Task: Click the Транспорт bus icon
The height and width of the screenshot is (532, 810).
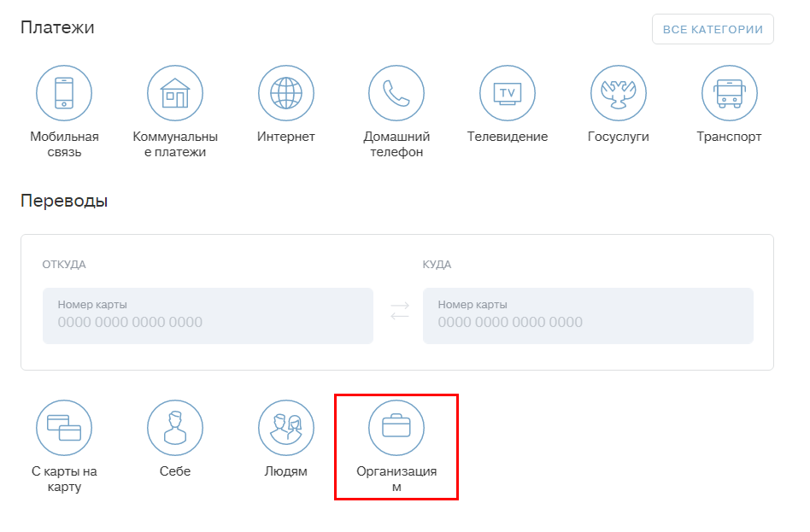Action: pyautogui.click(x=729, y=93)
